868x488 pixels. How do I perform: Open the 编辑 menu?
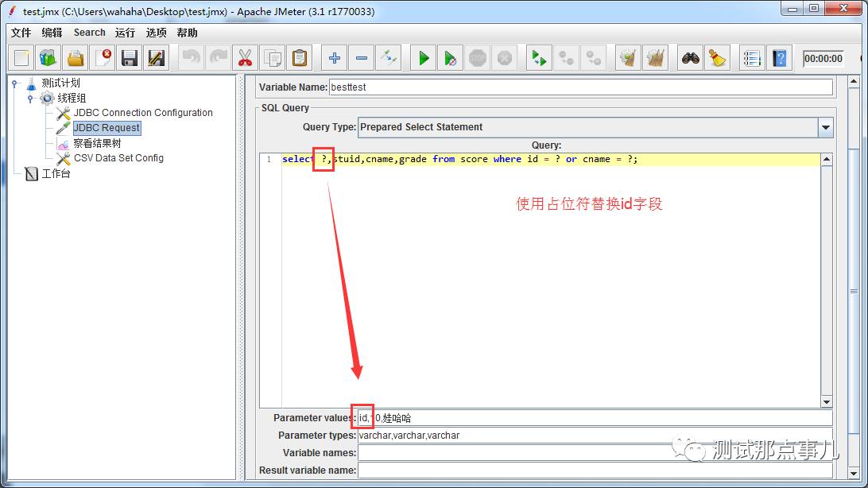[52, 33]
